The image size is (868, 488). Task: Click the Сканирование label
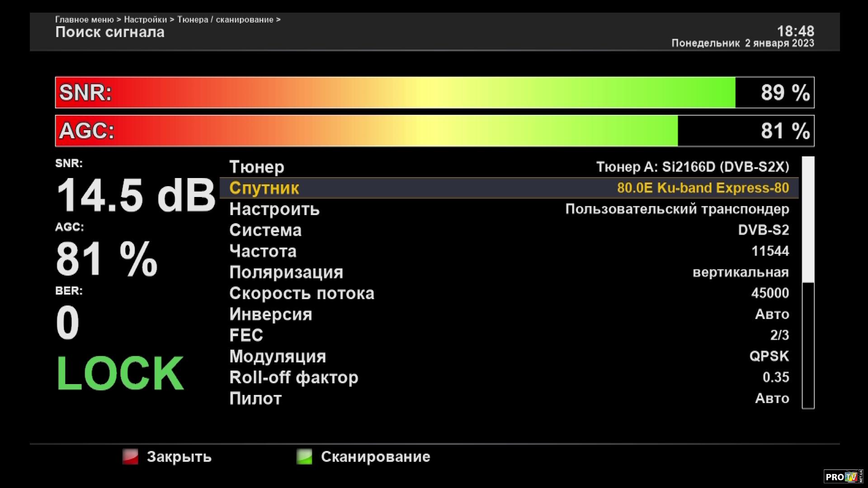click(375, 456)
